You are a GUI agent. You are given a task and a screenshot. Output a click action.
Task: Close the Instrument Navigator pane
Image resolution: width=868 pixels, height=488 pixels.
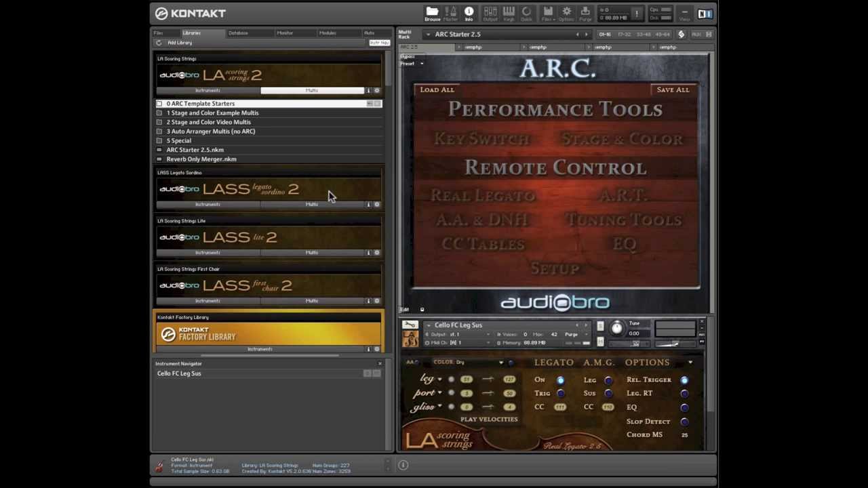click(x=380, y=363)
